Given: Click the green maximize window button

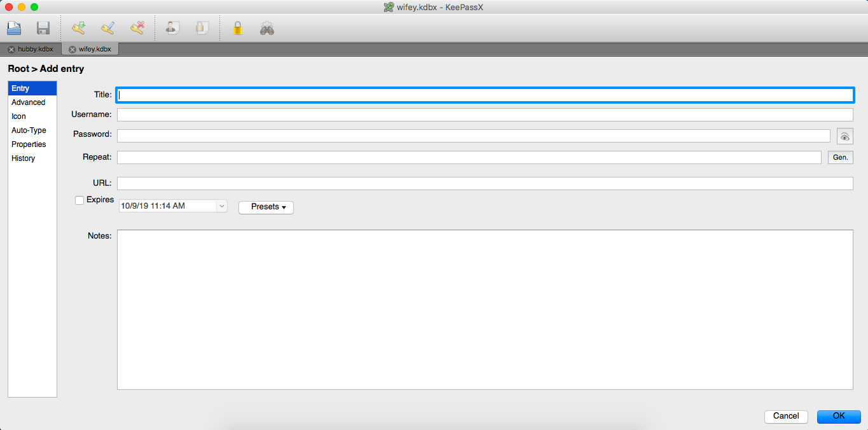Looking at the screenshot, I should coord(34,7).
